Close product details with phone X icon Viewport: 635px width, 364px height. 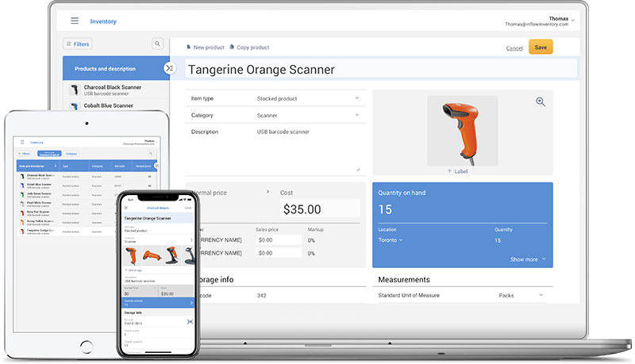tap(126, 208)
